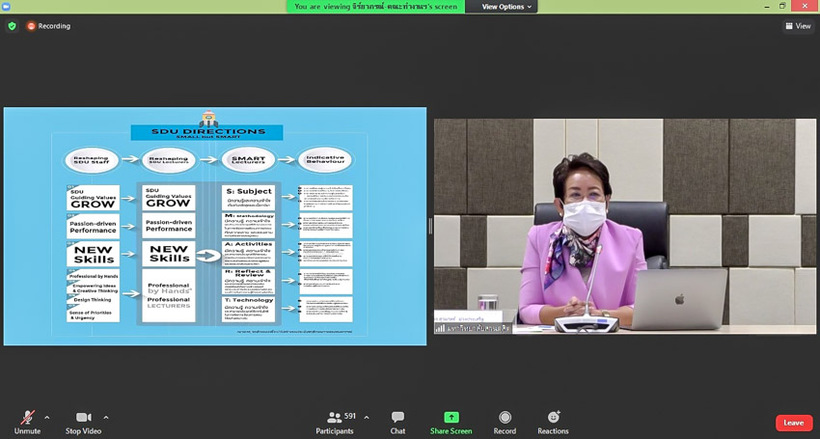
Task: Open Reactions menu
Action: (553, 423)
